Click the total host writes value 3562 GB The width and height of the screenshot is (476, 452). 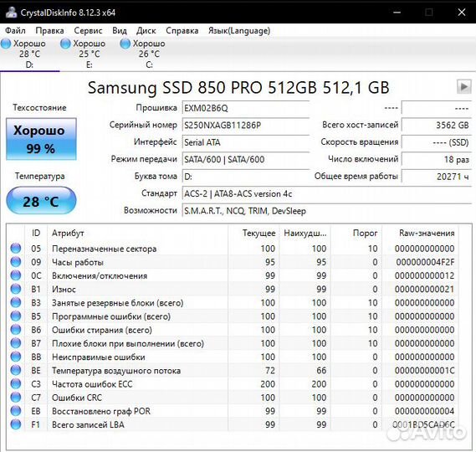pos(436,125)
